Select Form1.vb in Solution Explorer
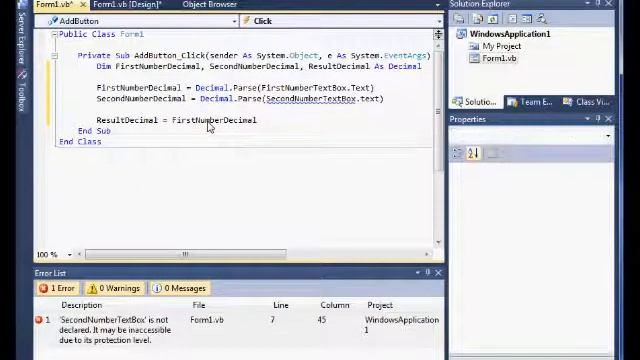The width and height of the screenshot is (640, 360). [499, 58]
